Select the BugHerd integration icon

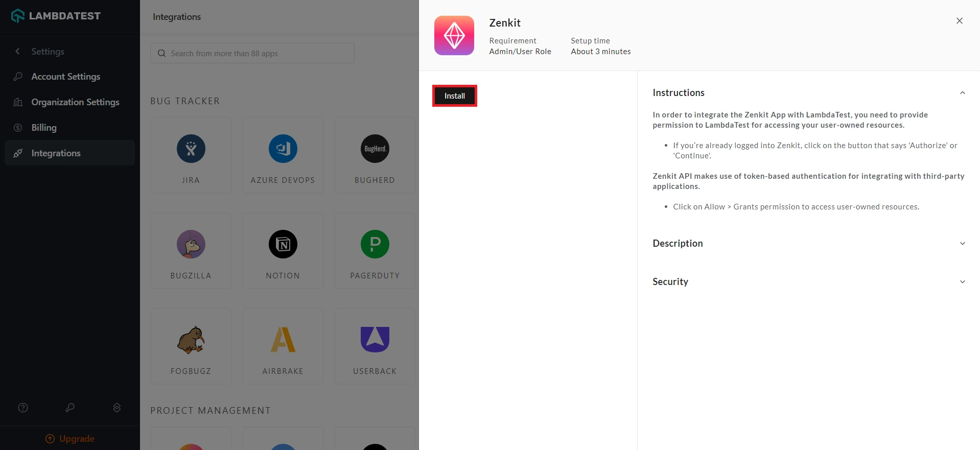(375, 149)
